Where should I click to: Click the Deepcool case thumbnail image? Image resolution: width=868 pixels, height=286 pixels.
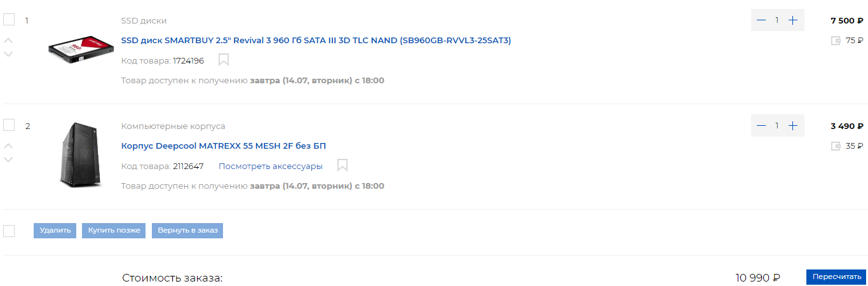point(78,155)
